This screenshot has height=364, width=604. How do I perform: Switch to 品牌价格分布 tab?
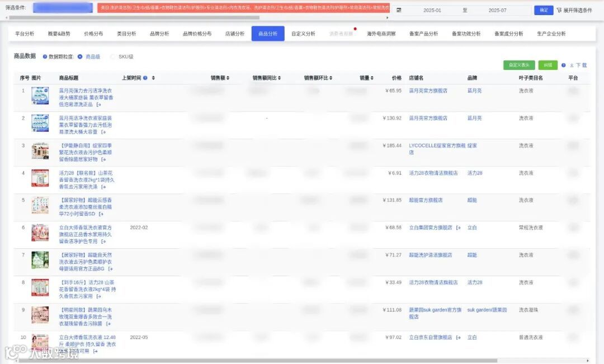[x=197, y=34]
